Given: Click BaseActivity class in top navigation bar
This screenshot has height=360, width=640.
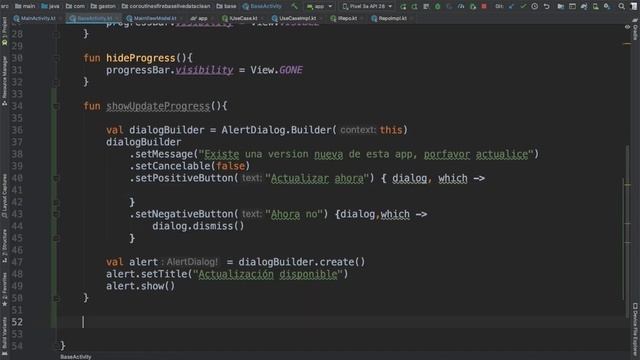Looking at the screenshot, I should pos(262,6).
